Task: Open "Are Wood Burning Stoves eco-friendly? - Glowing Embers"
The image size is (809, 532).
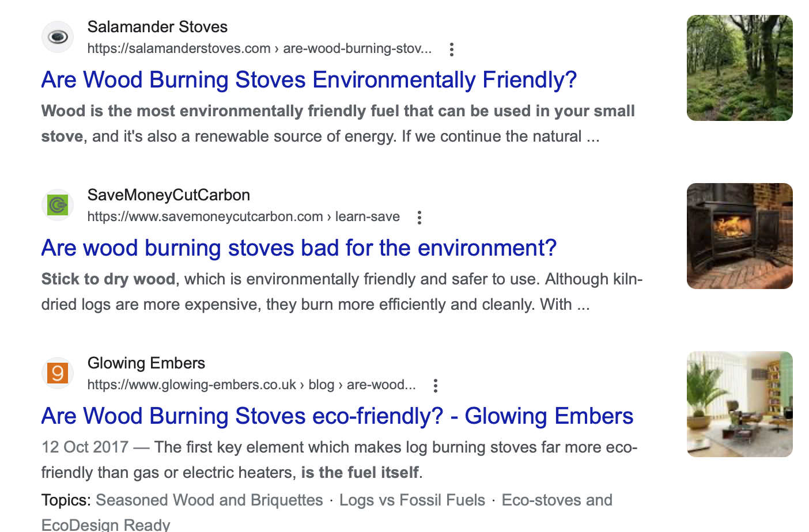Action: [x=337, y=416]
